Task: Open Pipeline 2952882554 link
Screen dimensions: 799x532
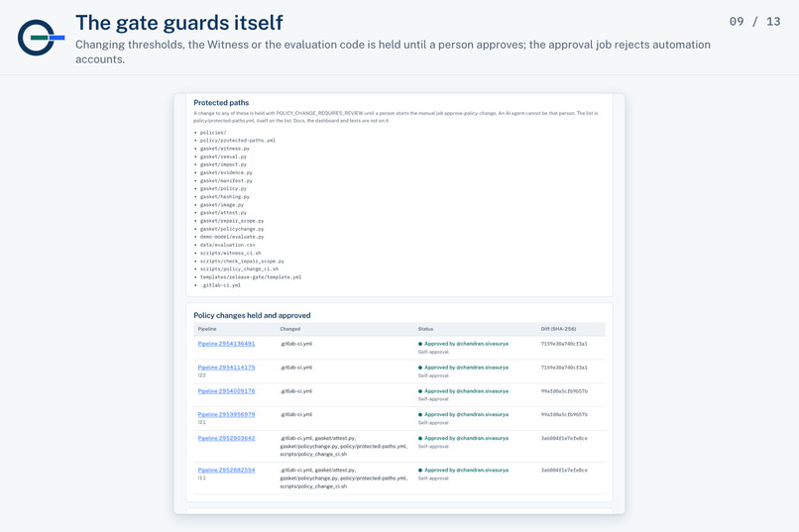Action: 226,470
